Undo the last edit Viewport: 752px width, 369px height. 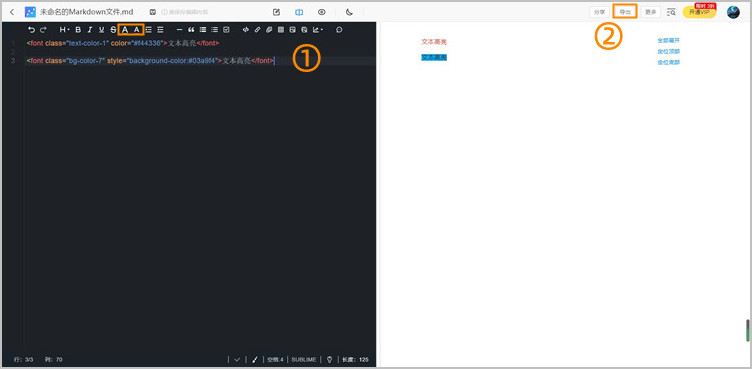32,30
